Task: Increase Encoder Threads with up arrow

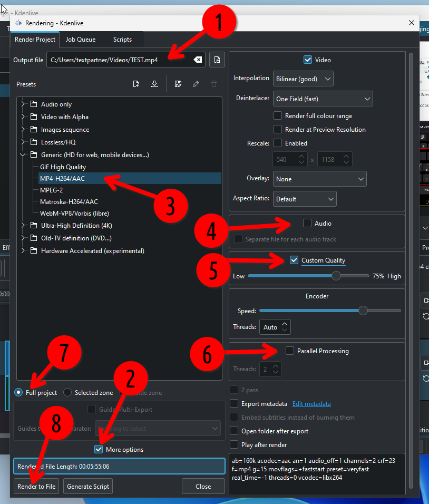Action: 285,324
